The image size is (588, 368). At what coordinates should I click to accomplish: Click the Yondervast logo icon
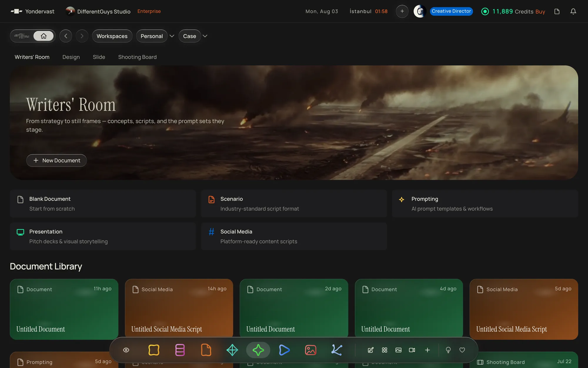pyautogui.click(x=16, y=11)
